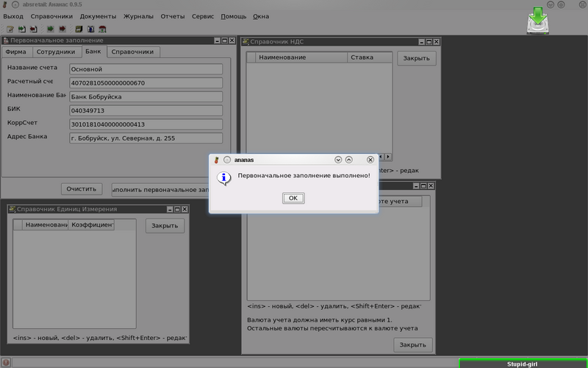Switch to the Сотрудники tab

pos(55,52)
